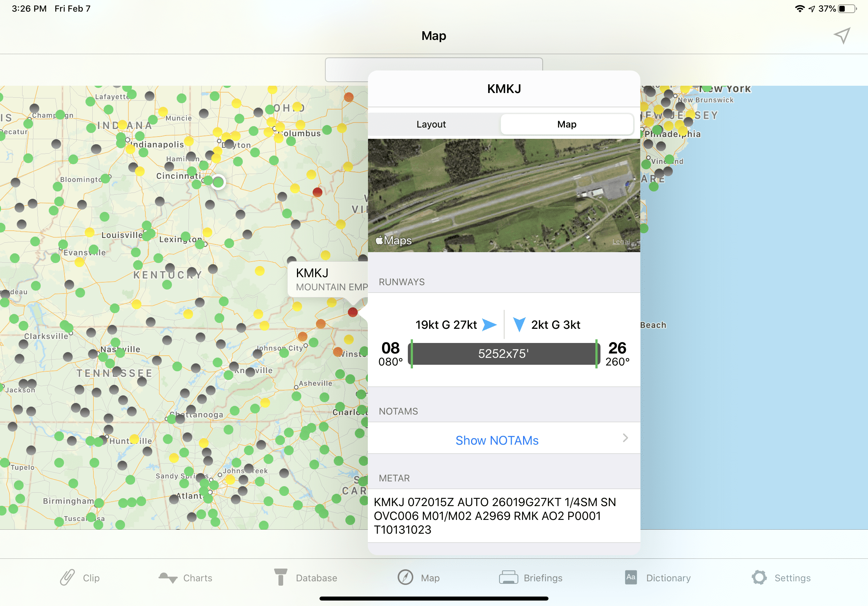This screenshot has height=606, width=868.
Task: Tap the 19kt G 27kt wind value
Action: coord(446,325)
